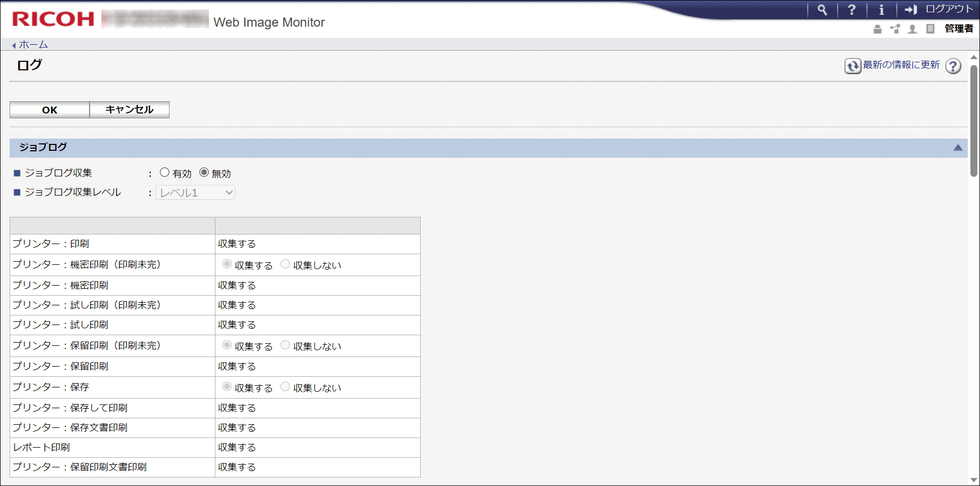The width and height of the screenshot is (980, 486).
Task: Click the プリンター：印刷 row label
Action: click(51, 244)
